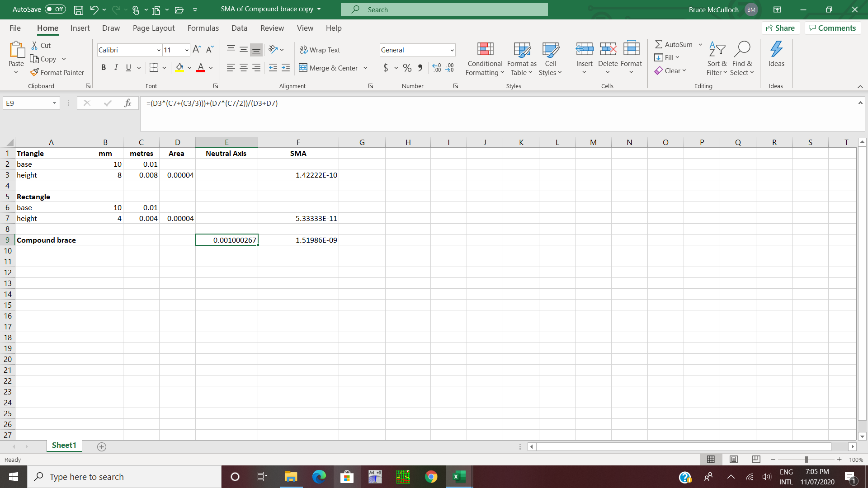Insert cells using Insert icon
The width and height of the screenshot is (868, 488).
[584, 49]
